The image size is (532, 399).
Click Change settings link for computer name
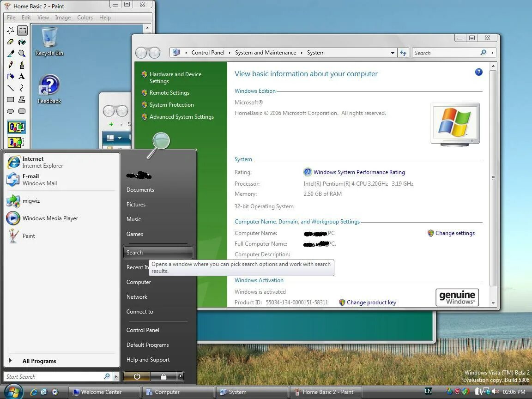(455, 233)
